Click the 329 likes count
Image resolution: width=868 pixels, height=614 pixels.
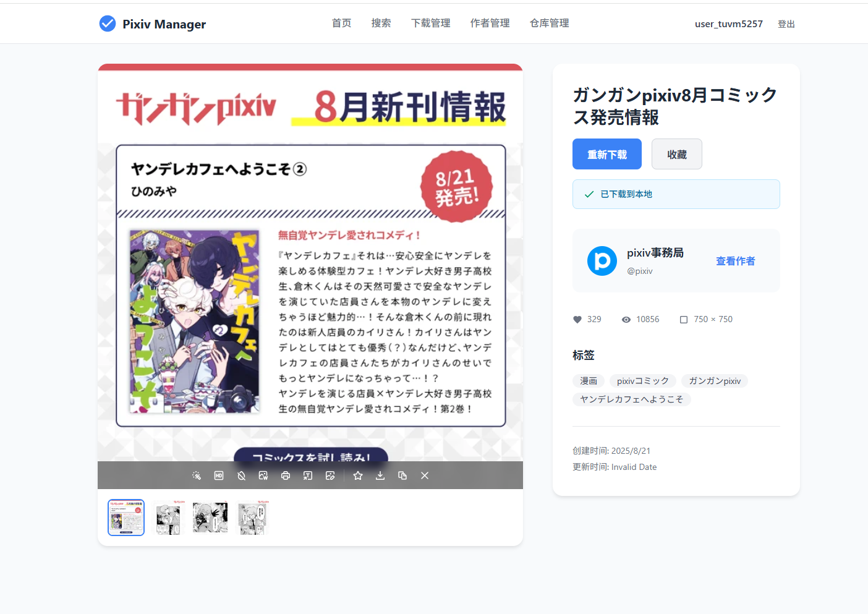pyautogui.click(x=594, y=320)
